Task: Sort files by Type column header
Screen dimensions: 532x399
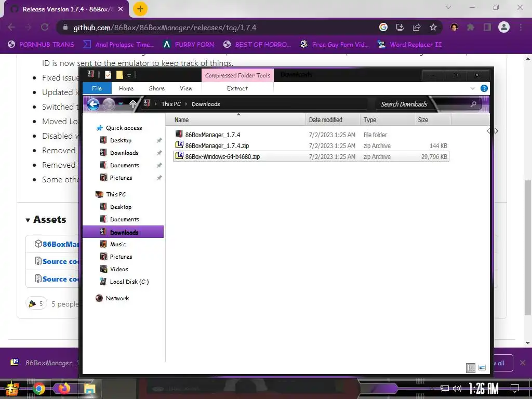Action: 388,120
